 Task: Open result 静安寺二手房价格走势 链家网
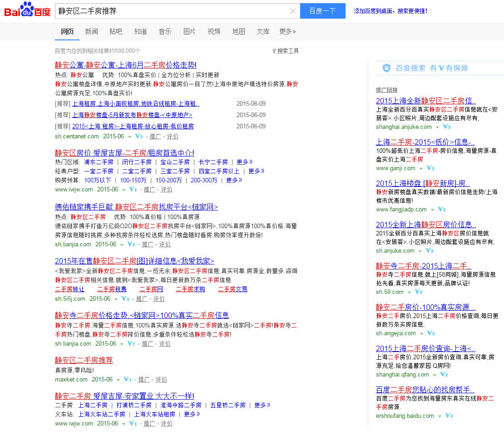(x=142, y=315)
